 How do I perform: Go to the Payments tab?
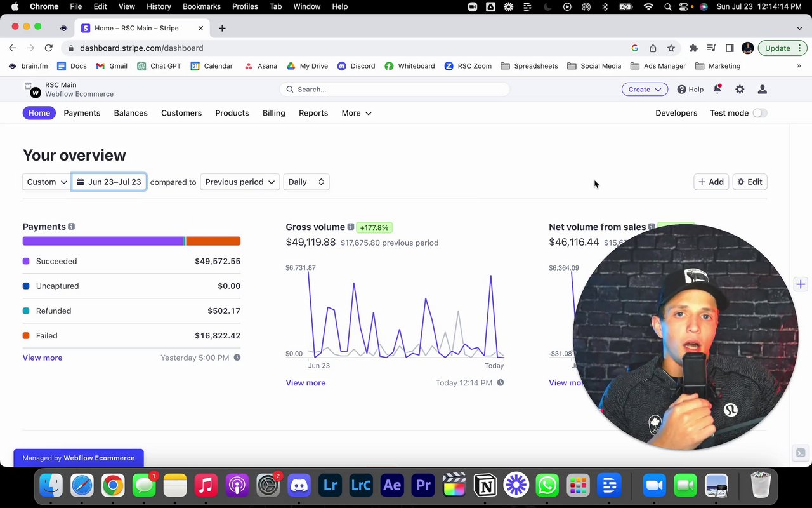82,113
